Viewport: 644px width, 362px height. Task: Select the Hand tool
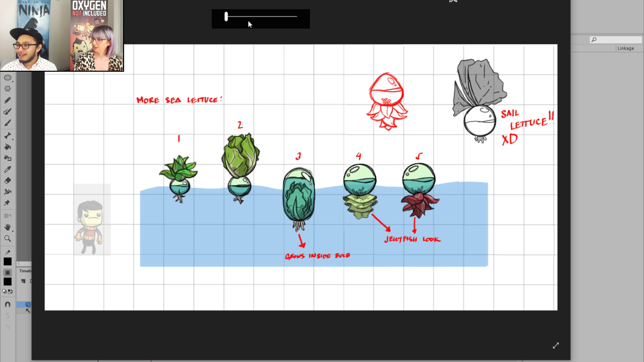pyautogui.click(x=7, y=227)
